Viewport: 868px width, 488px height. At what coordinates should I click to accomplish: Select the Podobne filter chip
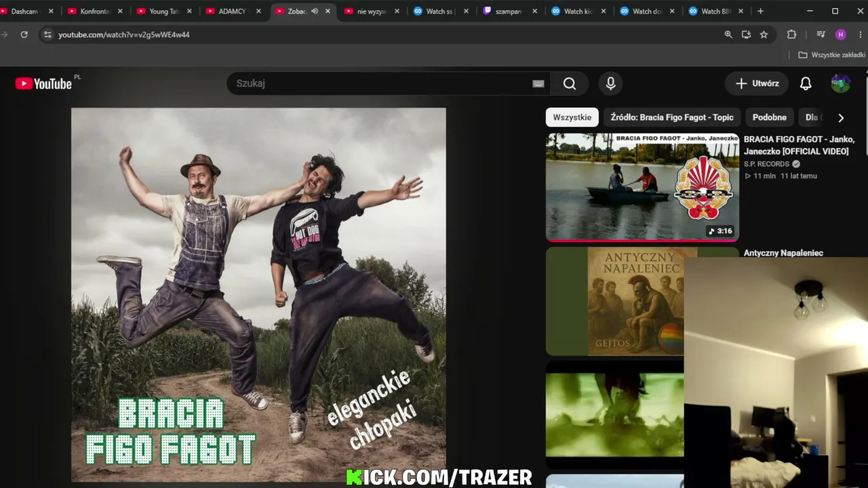tap(770, 117)
